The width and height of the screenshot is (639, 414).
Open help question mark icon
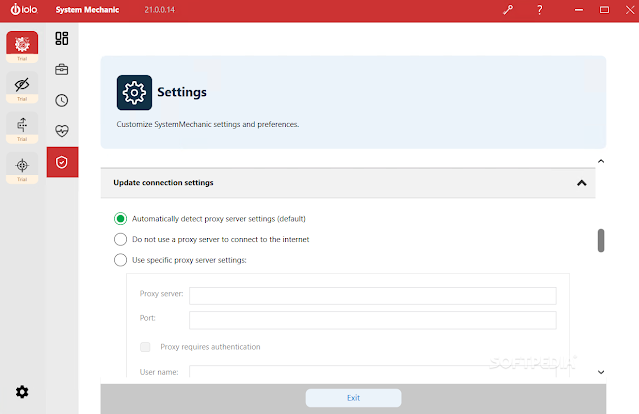coord(540,10)
